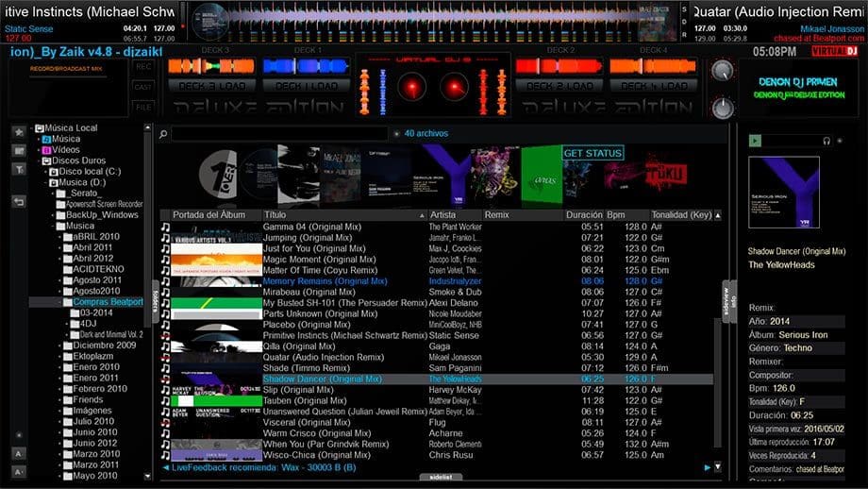868x489 pixels.
Task: Open the column options arrow after Tonalidad (Key)
Action: pyautogui.click(x=718, y=215)
